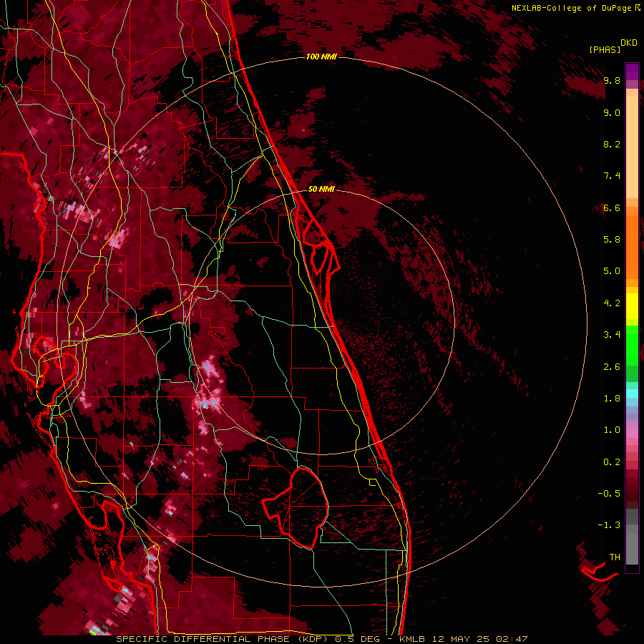Select the 5.8 legend value

click(x=612, y=240)
